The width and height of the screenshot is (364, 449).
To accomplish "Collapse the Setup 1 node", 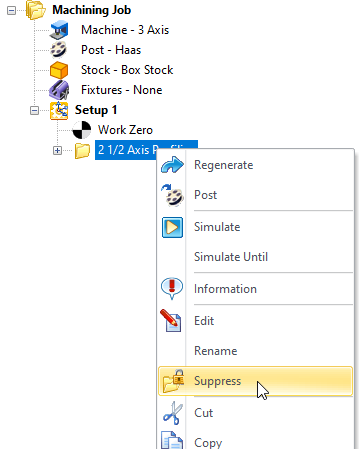I will (34, 110).
